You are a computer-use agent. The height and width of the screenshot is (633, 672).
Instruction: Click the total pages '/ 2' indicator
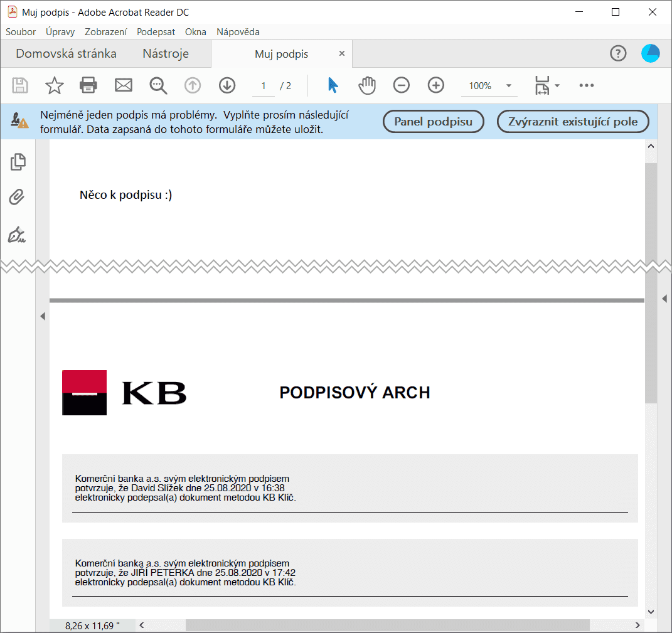[285, 86]
